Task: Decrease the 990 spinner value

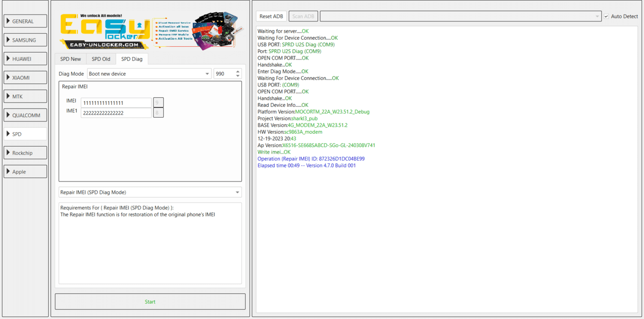Action: point(238,76)
